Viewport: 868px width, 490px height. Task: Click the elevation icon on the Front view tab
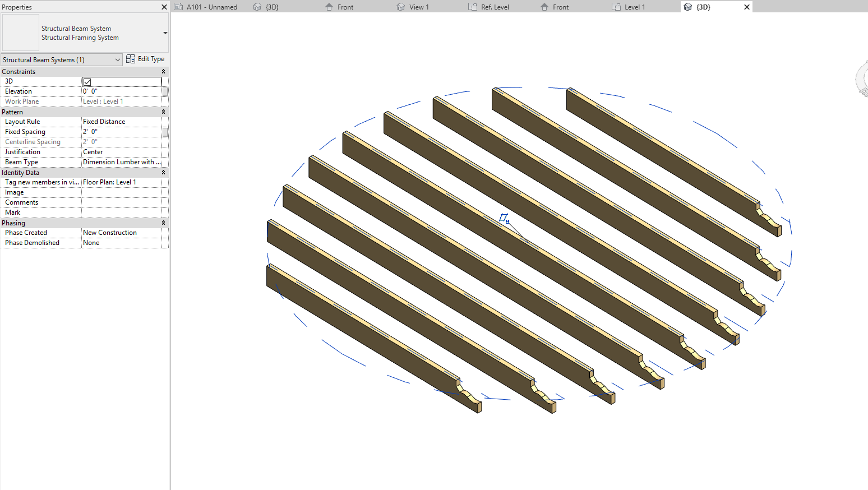[x=328, y=7]
